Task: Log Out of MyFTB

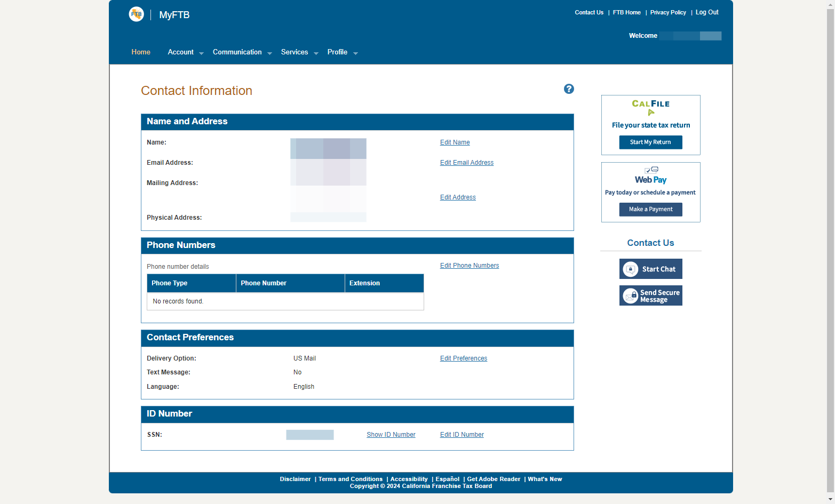Action: point(707,12)
